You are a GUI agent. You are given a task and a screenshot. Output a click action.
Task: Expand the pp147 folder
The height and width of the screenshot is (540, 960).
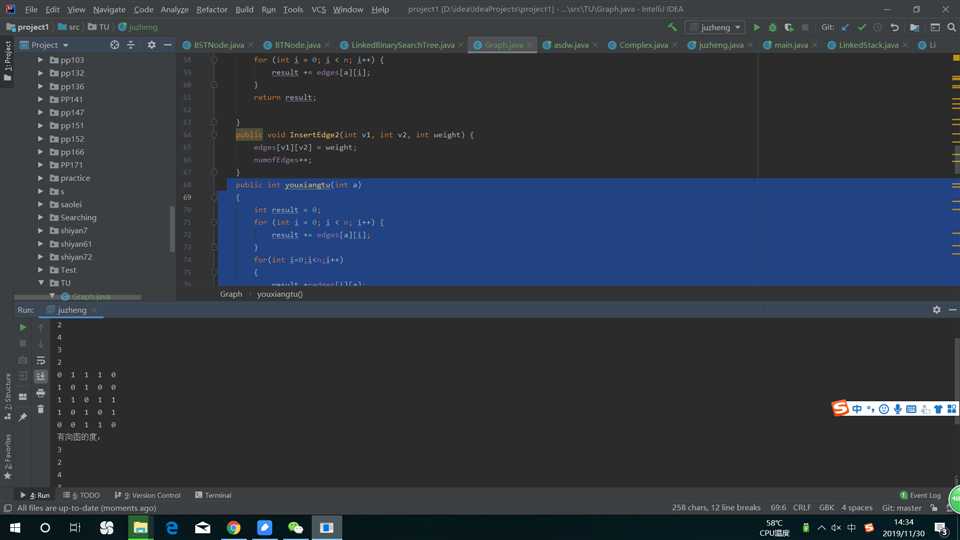pos(40,113)
